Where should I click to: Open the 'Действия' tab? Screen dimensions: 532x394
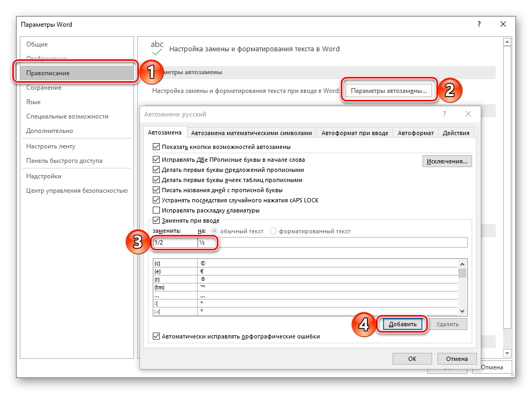456,133
